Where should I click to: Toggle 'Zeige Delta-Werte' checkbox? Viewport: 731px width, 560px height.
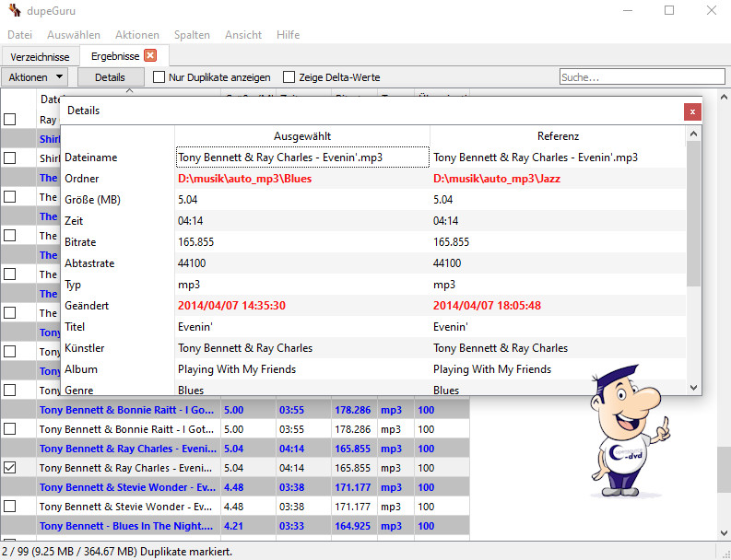[289, 77]
